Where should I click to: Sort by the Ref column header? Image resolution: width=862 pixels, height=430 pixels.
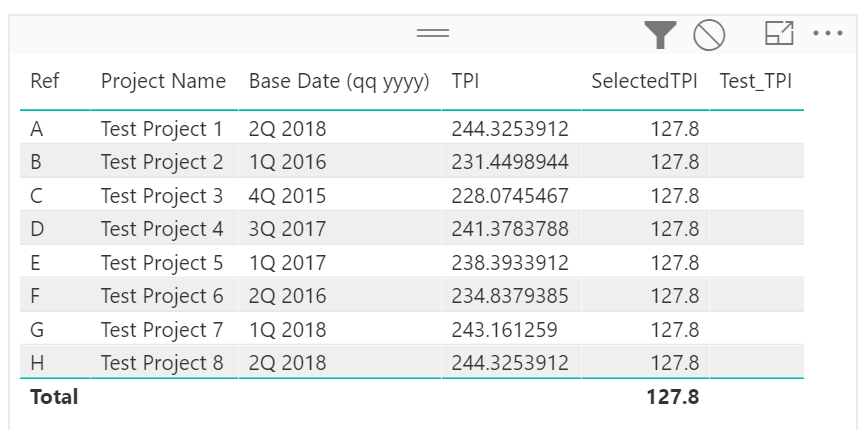pyautogui.click(x=45, y=81)
